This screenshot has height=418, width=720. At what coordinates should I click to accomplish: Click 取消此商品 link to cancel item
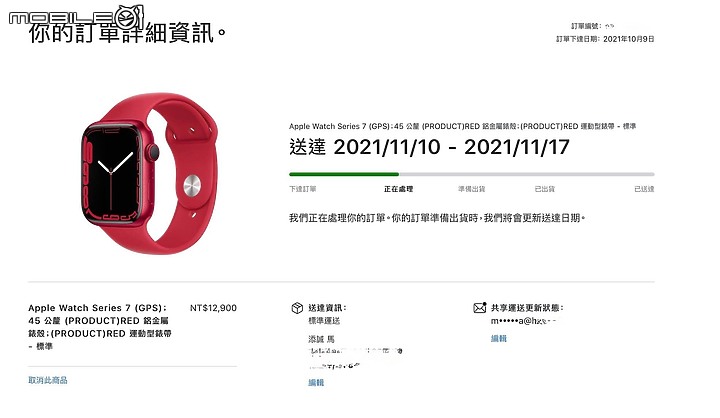(48, 380)
